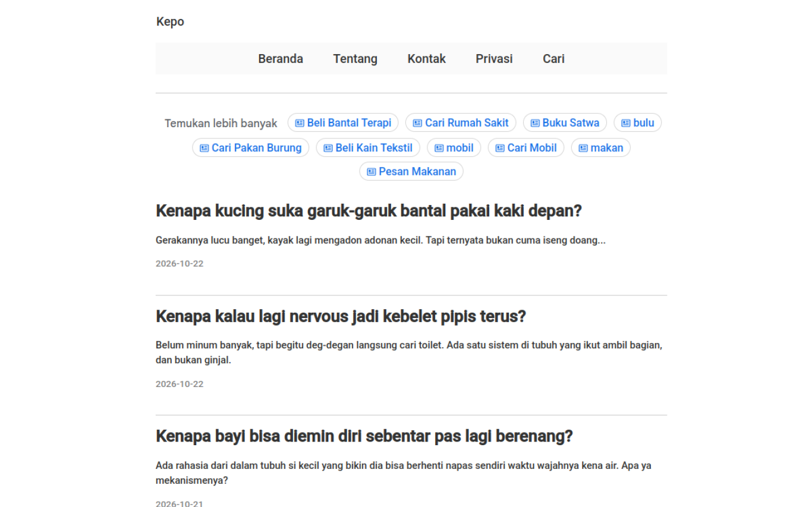The height and width of the screenshot is (507, 812).
Task: Follow the Cari Rumah Sakit suggestion
Action: click(461, 123)
